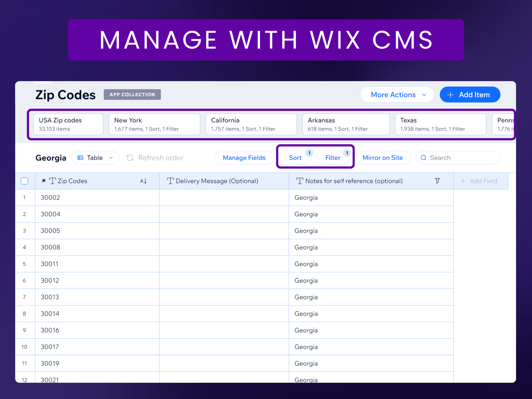
Task: Click the empty Delivery Message cell in row 3
Action: pos(224,231)
